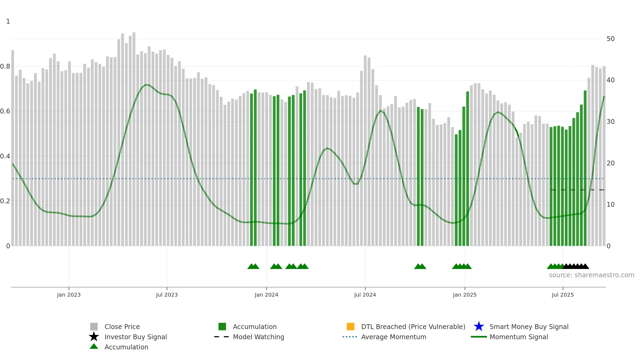Viewport: 644px width, 362px height.
Task: Click the green Accumulation triangle legend icon
Action: tap(94, 346)
